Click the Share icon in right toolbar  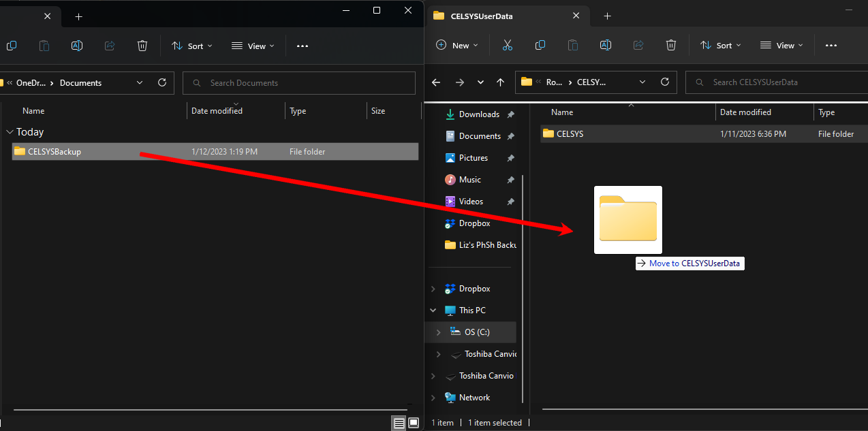[x=638, y=45]
